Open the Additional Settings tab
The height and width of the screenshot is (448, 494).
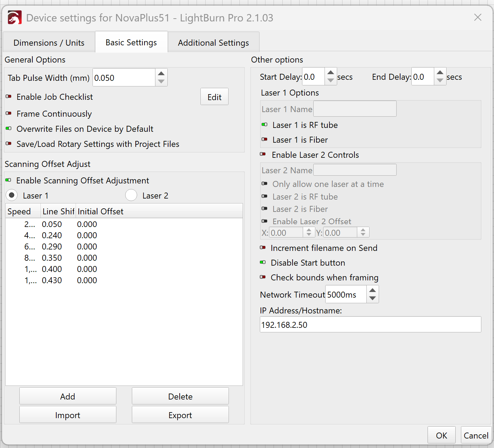click(213, 43)
